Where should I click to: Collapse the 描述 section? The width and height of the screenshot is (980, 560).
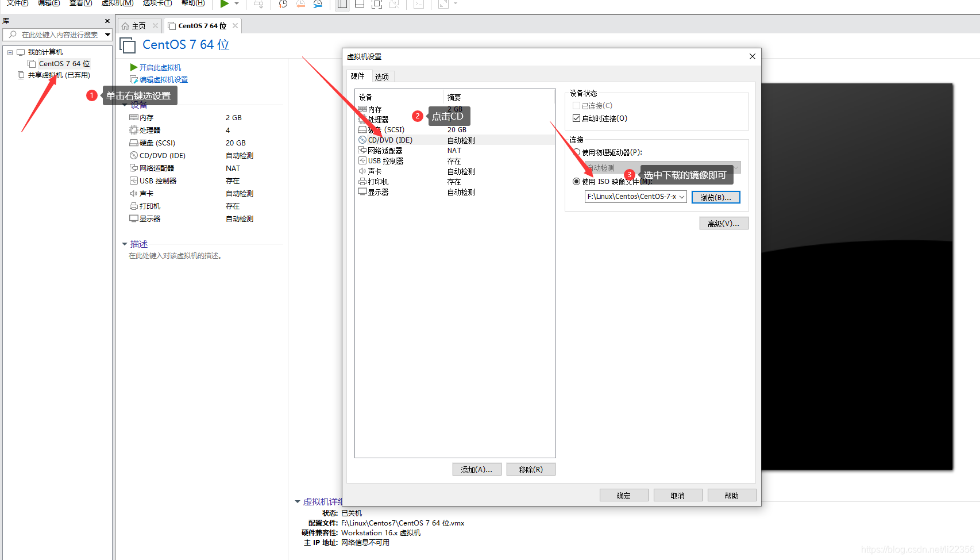click(125, 244)
